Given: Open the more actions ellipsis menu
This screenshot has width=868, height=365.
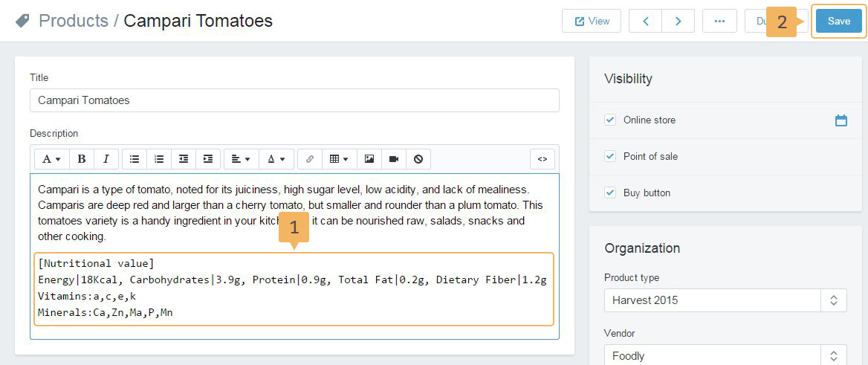Looking at the screenshot, I should (719, 21).
